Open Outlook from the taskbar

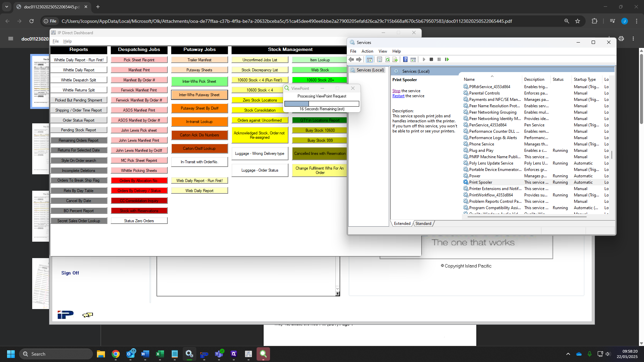pos(130,354)
